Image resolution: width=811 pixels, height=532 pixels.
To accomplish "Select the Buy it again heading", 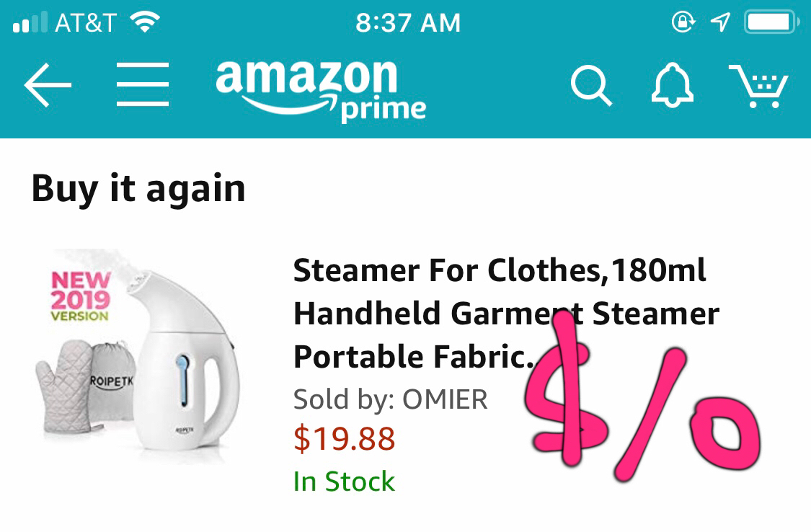I will 138,188.
